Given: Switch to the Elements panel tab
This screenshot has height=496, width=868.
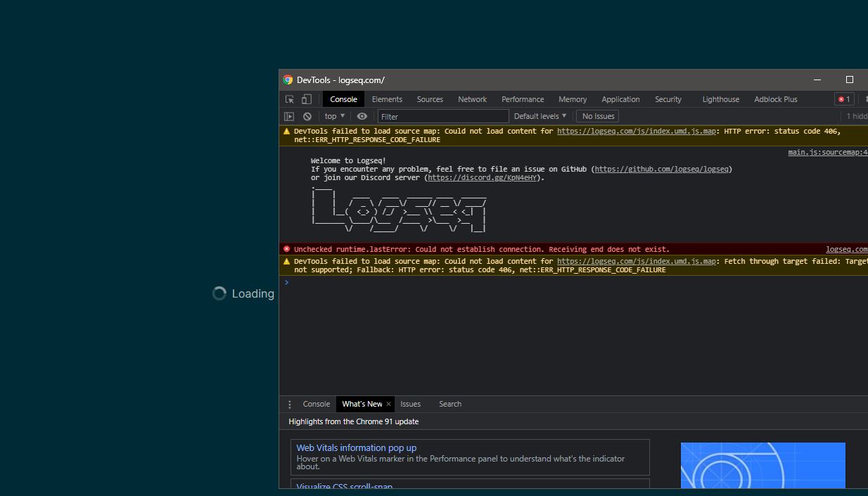Looking at the screenshot, I should tap(387, 99).
